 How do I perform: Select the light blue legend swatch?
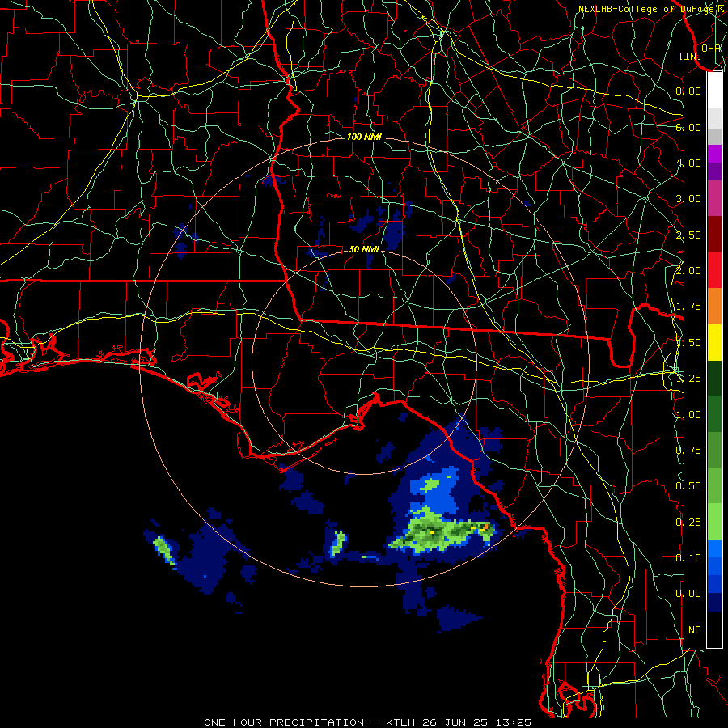pyautogui.click(x=714, y=548)
